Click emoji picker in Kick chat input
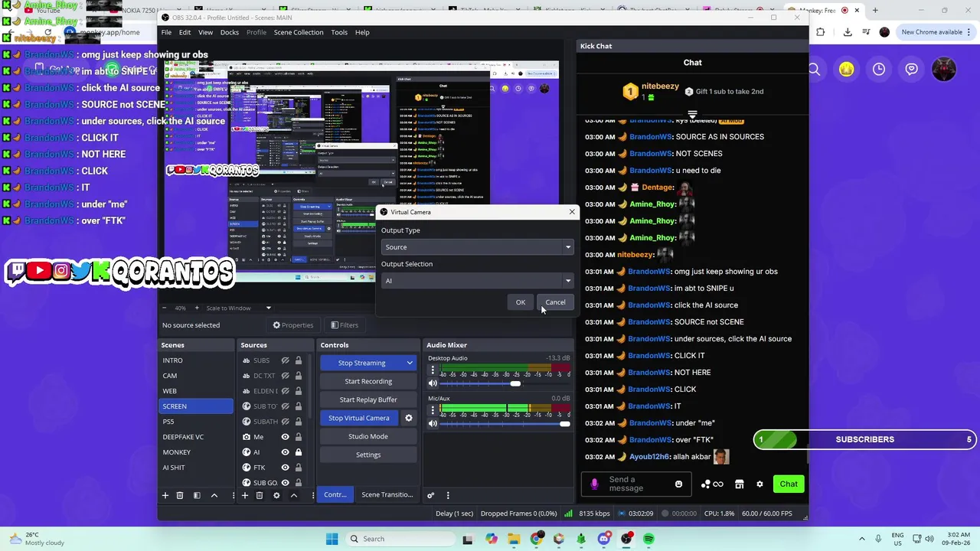 click(678, 484)
